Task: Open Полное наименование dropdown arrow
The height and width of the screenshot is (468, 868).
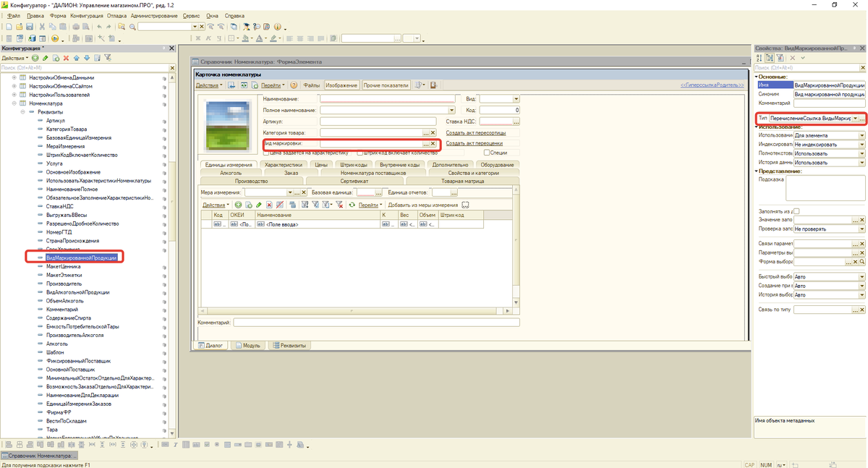Action: (451, 110)
